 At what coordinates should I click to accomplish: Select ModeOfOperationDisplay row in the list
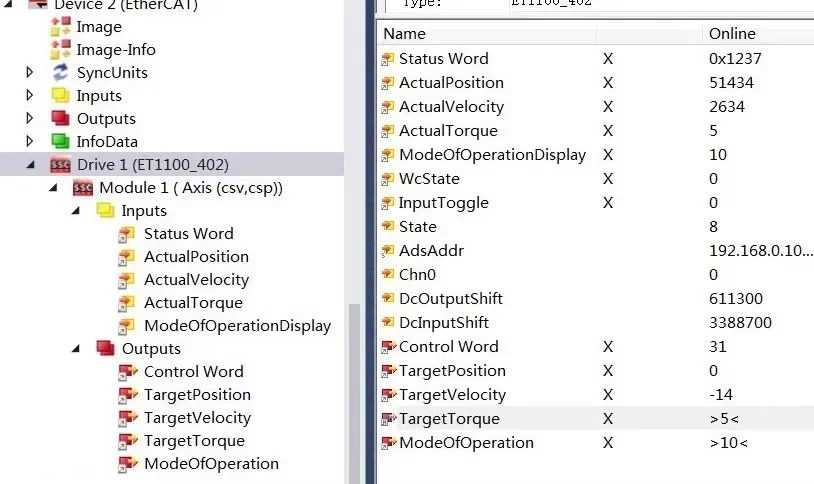pyautogui.click(x=596, y=155)
